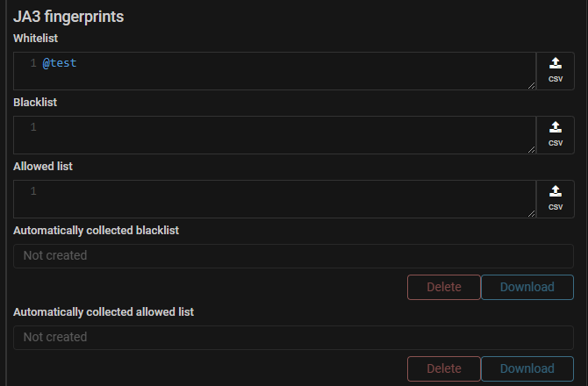Delete the automatically collected allowed list
Screen dimensions: 588x386
coord(444,368)
